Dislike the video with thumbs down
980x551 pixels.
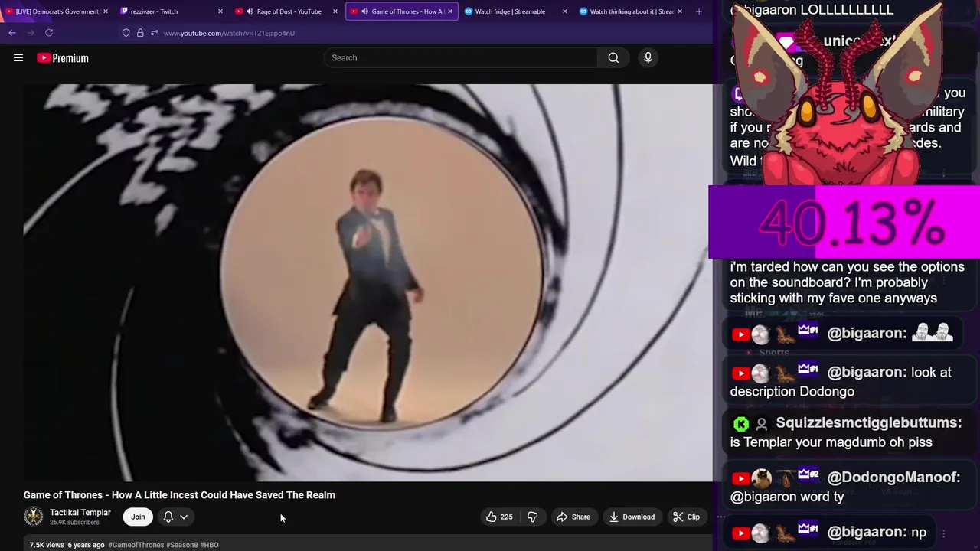point(533,517)
